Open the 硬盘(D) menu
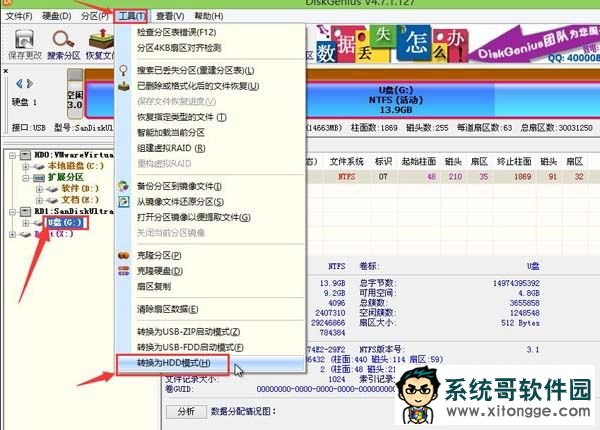 [57, 16]
